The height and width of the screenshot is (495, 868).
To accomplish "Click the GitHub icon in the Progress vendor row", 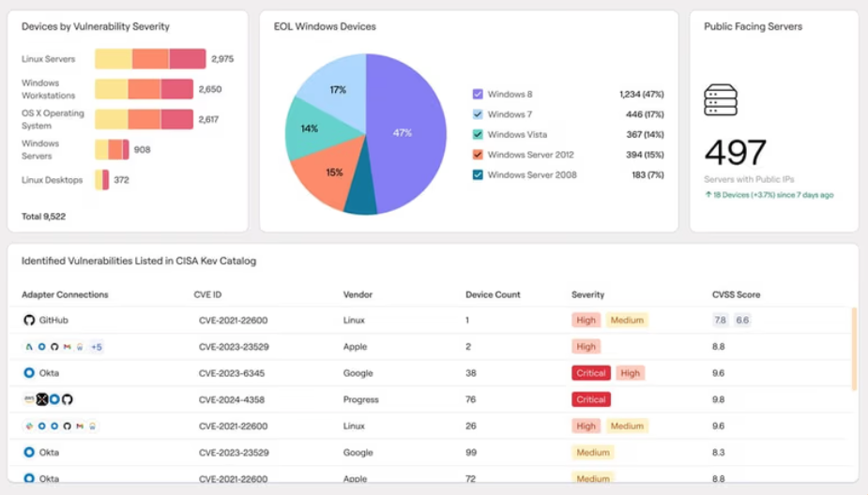I will tap(68, 399).
